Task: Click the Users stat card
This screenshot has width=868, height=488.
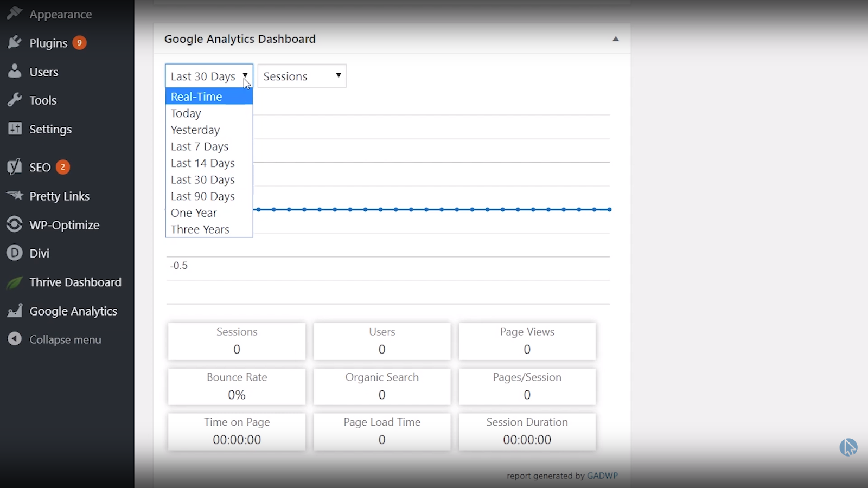Action: pyautogui.click(x=382, y=341)
